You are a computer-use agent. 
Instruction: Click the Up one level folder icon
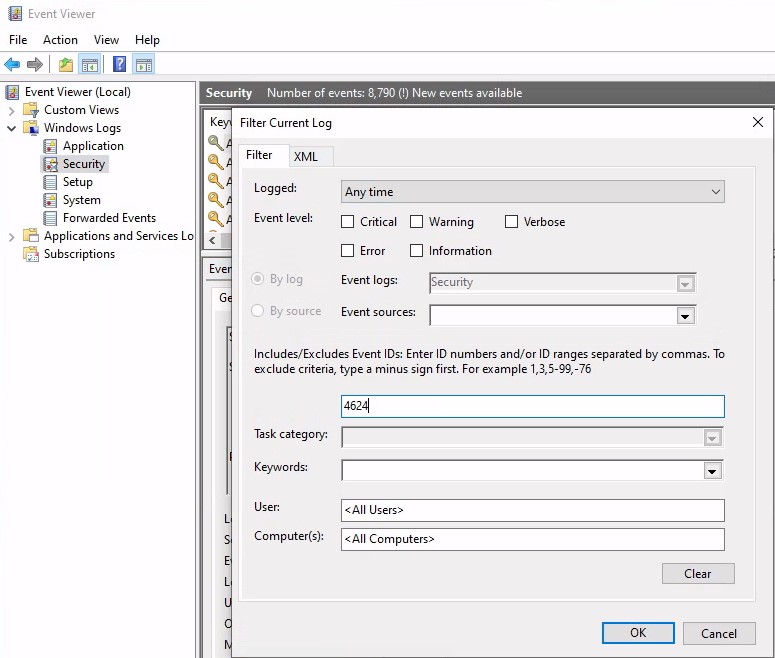(x=66, y=64)
